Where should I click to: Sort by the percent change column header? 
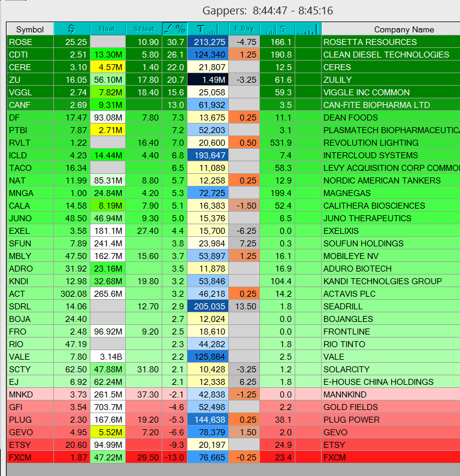[175, 29]
